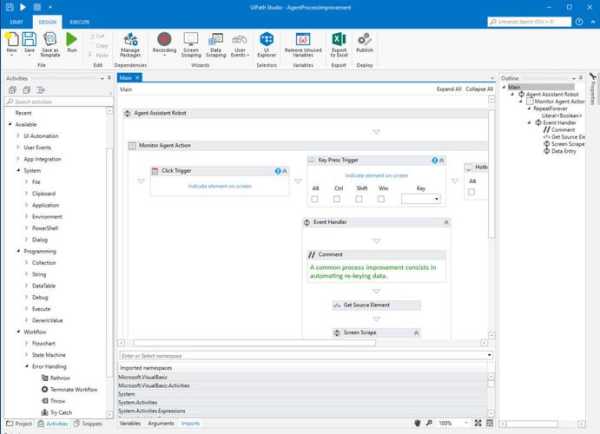This screenshot has height=434, width=600.
Task: Select the Terminate Workflow activity
Action: point(70,389)
